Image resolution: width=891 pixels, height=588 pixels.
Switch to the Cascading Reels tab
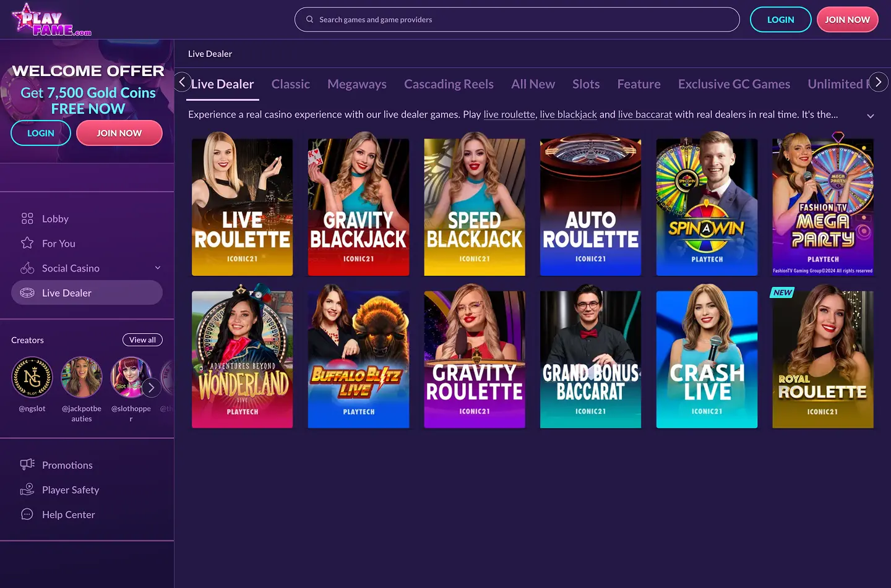[449, 84]
